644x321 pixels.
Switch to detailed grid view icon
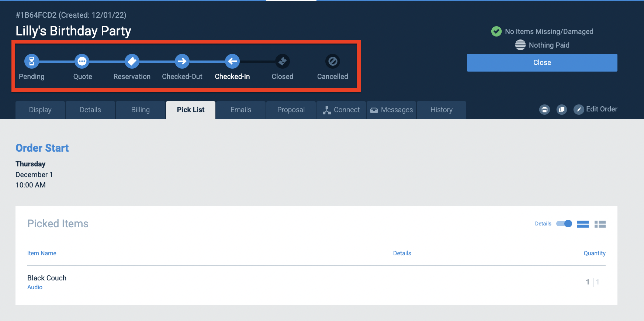point(600,224)
